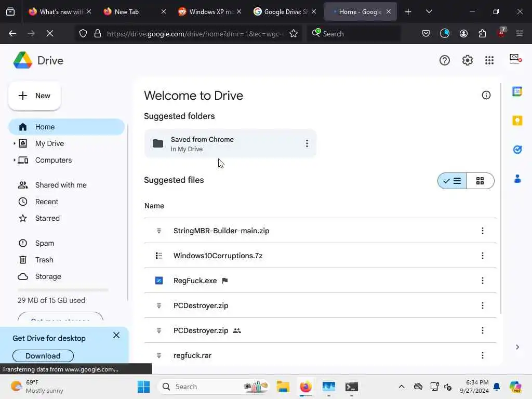Open the Home item in Drive sidebar

pos(66,127)
